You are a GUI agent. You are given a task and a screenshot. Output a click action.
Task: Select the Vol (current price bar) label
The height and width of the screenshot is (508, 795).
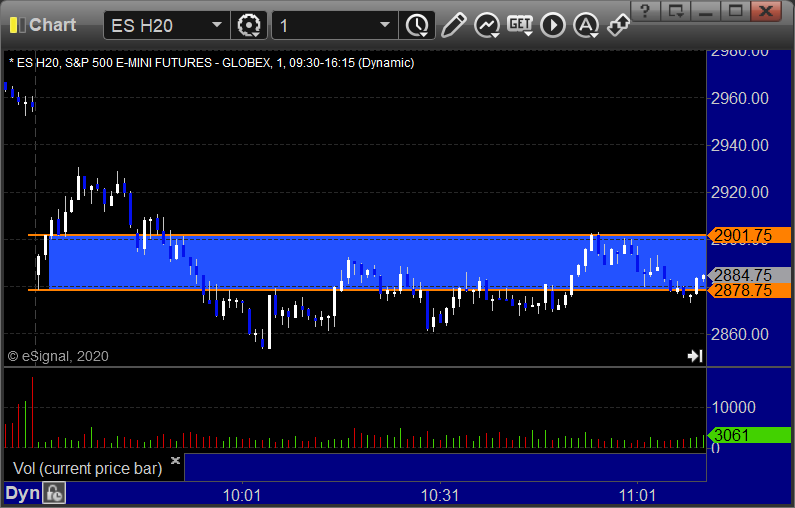coord(88,468)
